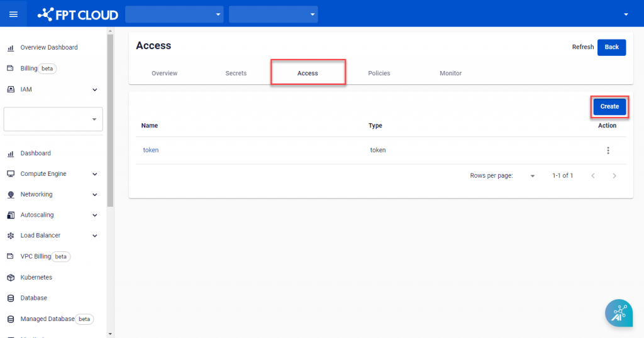The width and height of the screenshot is (644, 338).
Task: Go to next page arrow in pagination
Action: click(614, 176)
